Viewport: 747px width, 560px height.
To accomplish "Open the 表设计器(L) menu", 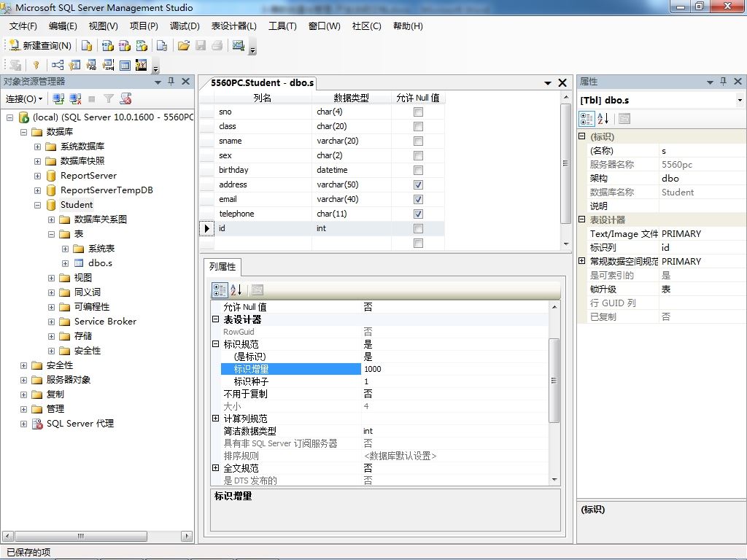I will (233, 26).
